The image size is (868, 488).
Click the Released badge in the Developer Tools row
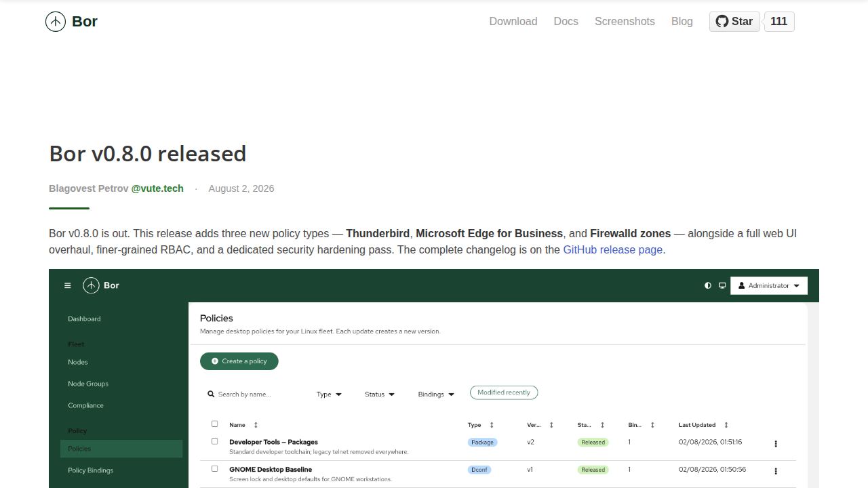tap(593, 443)
